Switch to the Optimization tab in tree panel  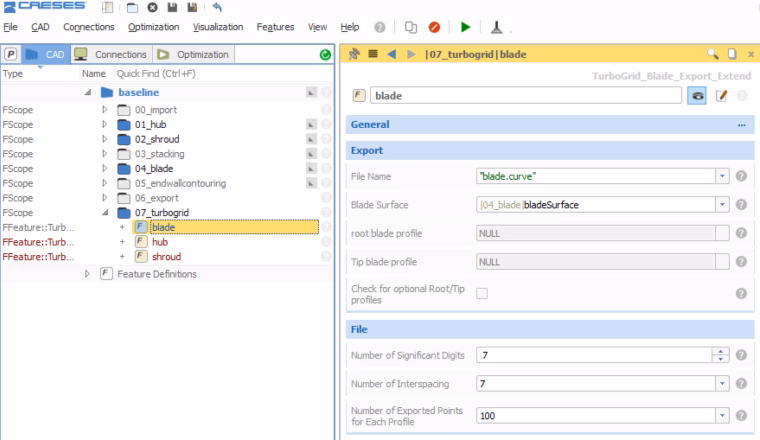point(194,54)
